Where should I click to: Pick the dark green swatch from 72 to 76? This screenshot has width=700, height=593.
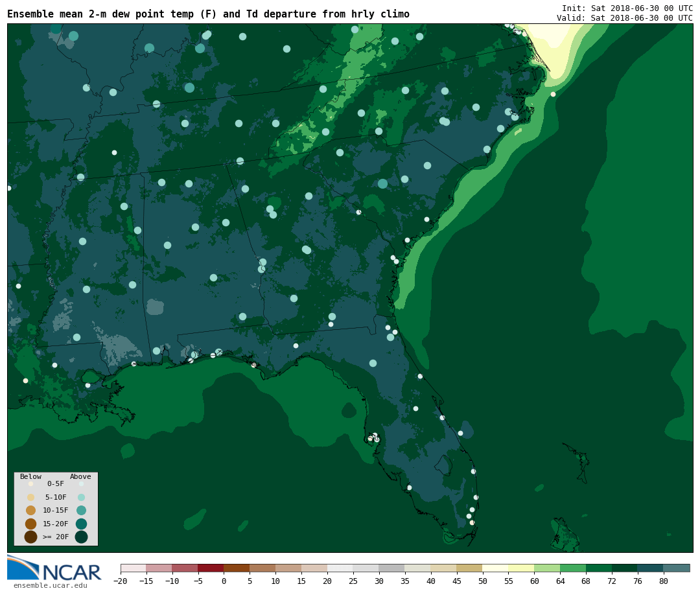click(625, 568)
